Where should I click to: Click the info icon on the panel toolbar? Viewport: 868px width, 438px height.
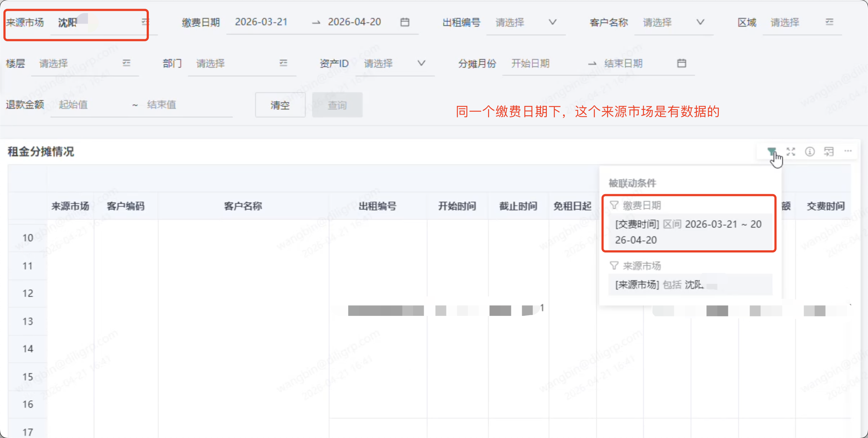[x=810, y=152]
